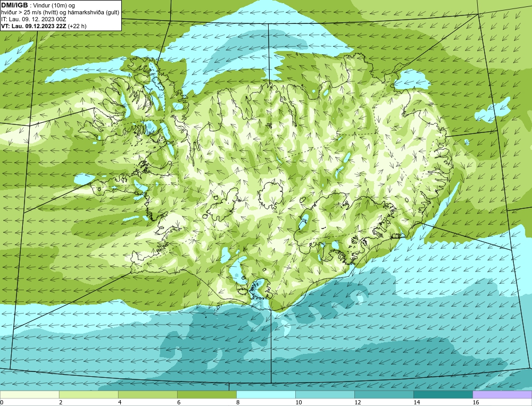Click the dark teal 14–16 m/s legend swatch
The height and width of the screenshot is (406, 532).
443,394
